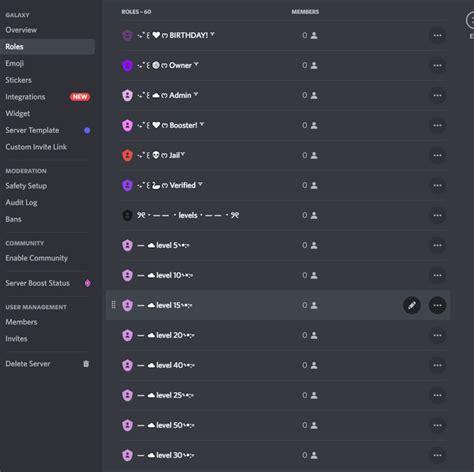Viewport: 474px width, 472px height.
Task: Open the three-dots menu for Owner role
Action: 437,65
